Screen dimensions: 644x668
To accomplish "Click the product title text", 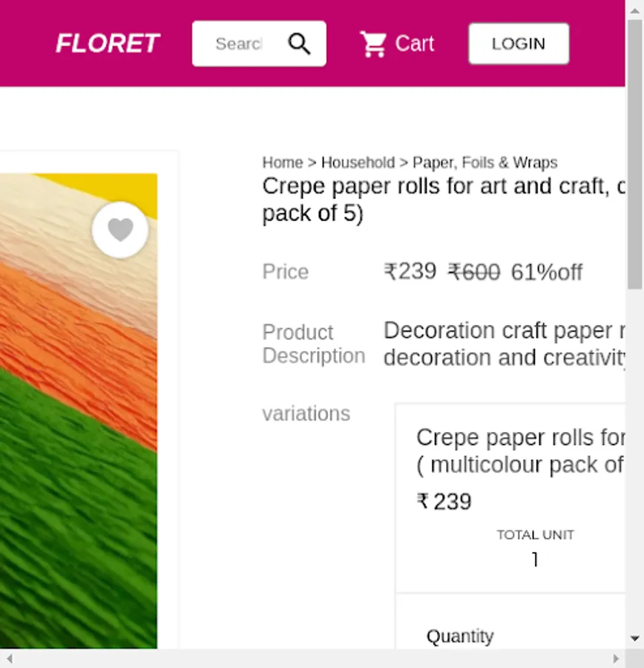I will (444, 200).
